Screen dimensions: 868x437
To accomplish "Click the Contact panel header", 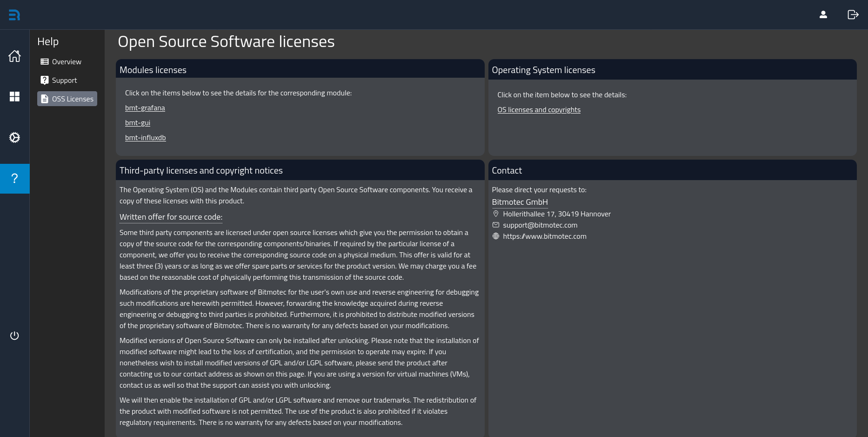I will [673, 170].
